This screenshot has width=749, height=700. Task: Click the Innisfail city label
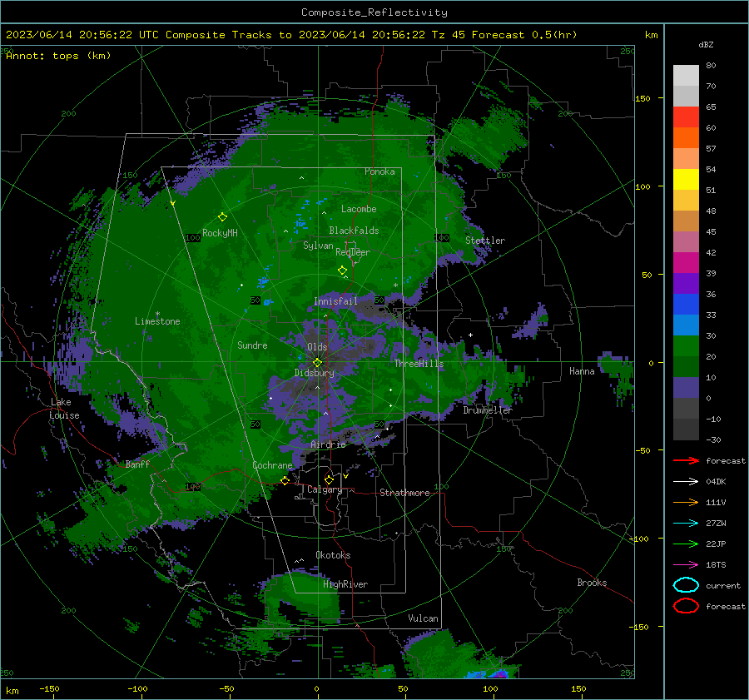coord(335,301)
